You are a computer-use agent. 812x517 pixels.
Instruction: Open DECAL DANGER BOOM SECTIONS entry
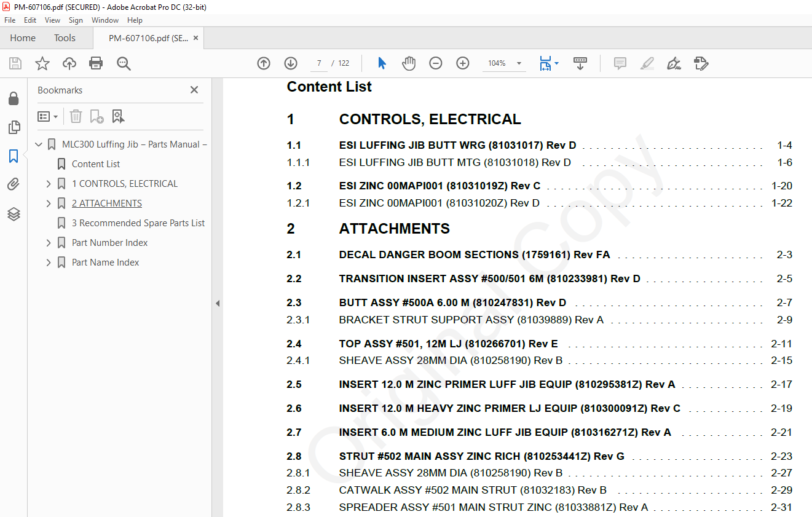[x=475, y=255]
